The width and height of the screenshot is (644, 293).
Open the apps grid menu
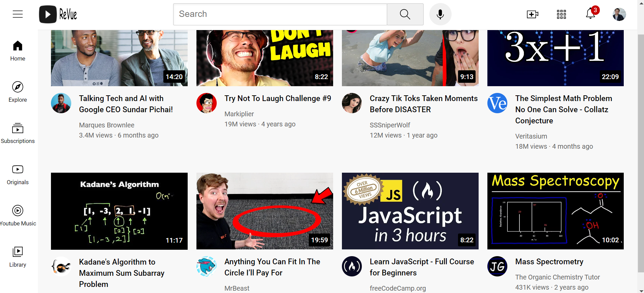(561, 14)
